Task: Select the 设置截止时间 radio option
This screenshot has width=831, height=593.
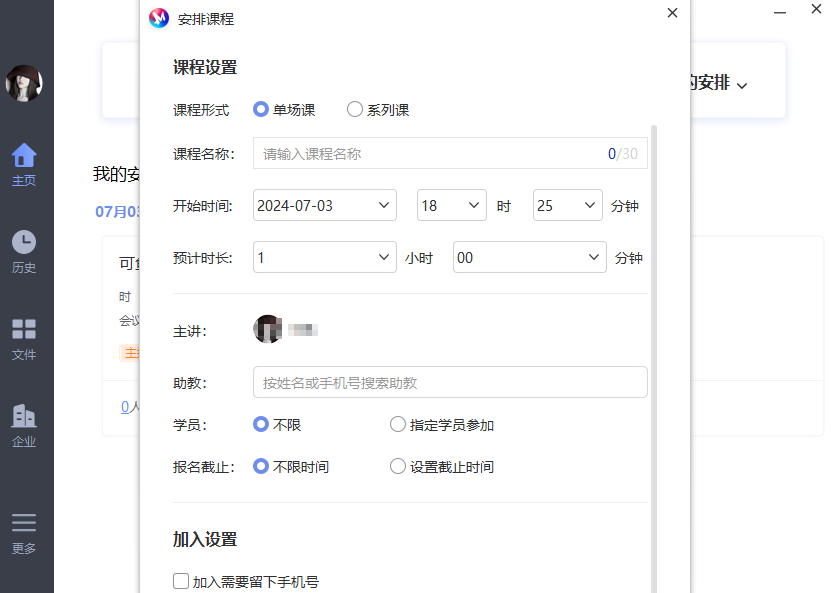Action: click(x=398, y=467)
